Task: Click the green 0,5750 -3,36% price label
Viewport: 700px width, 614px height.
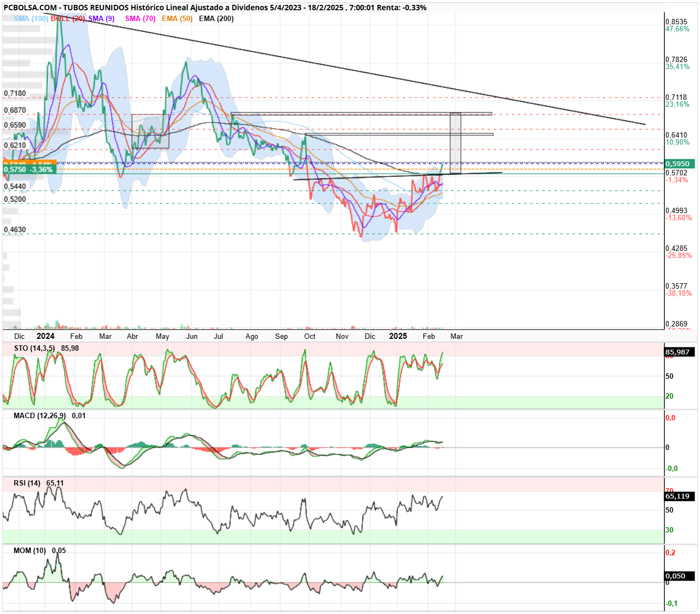Action: [29, 169]
